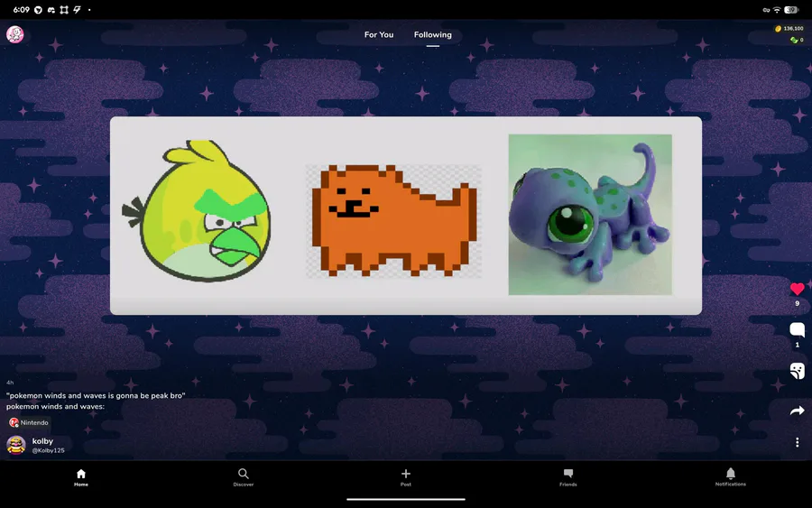Go to Home in bottom navigation

tap(81, 477)
